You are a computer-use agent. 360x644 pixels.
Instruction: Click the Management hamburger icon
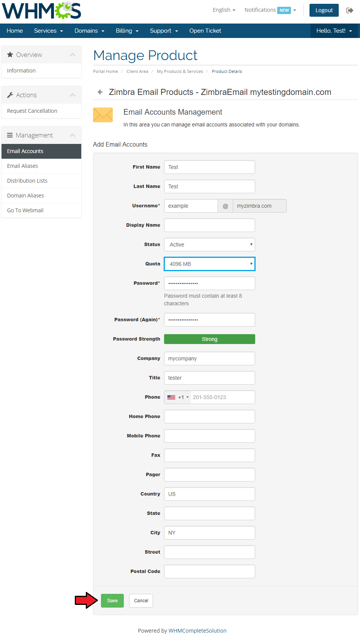10,135
